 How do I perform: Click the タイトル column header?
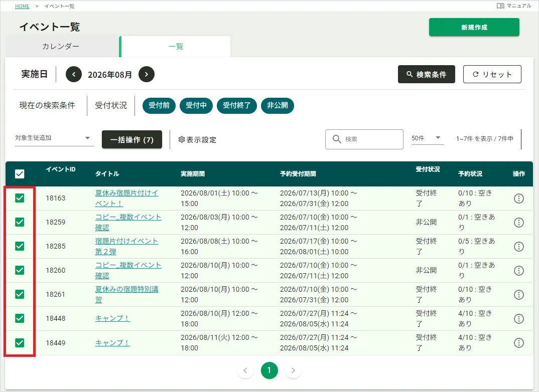tap(107, 173)
